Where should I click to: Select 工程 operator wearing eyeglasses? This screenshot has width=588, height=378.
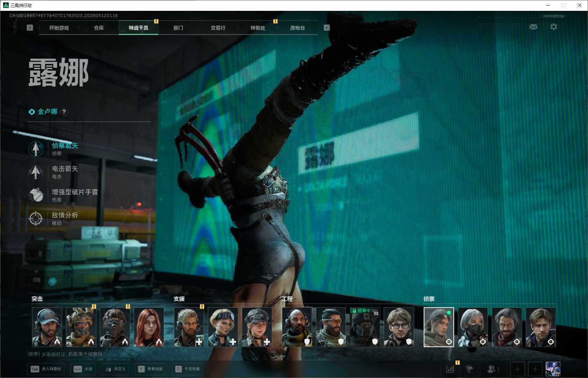(399, 327)
